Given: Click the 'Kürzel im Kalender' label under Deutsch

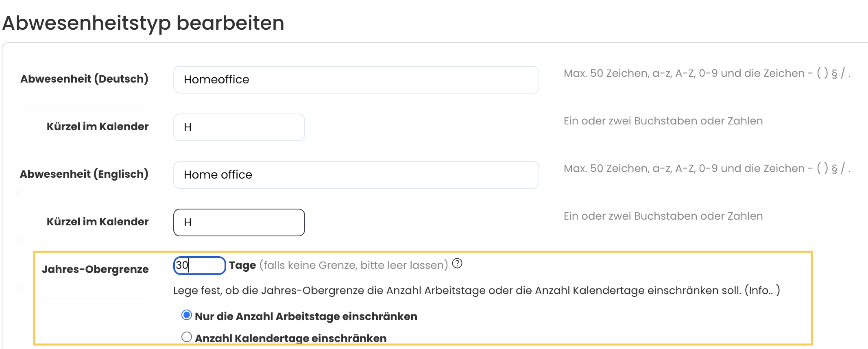Looking at the screenshot, I should point(97,127).
